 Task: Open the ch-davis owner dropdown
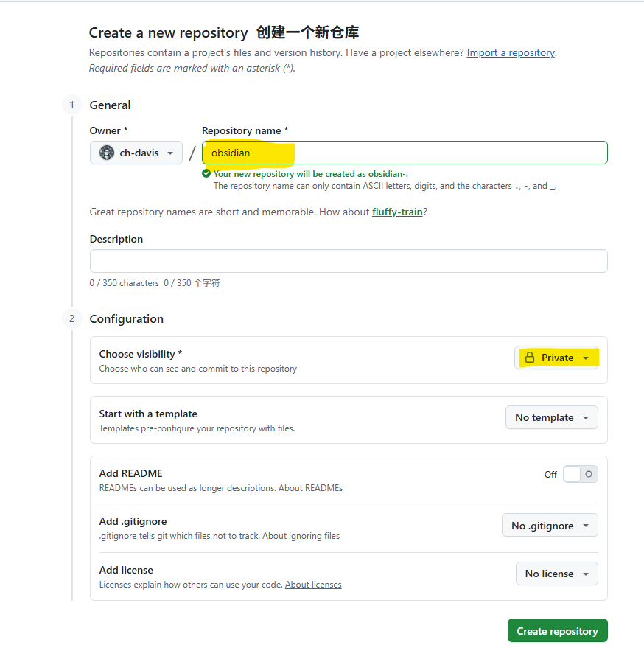136,153
